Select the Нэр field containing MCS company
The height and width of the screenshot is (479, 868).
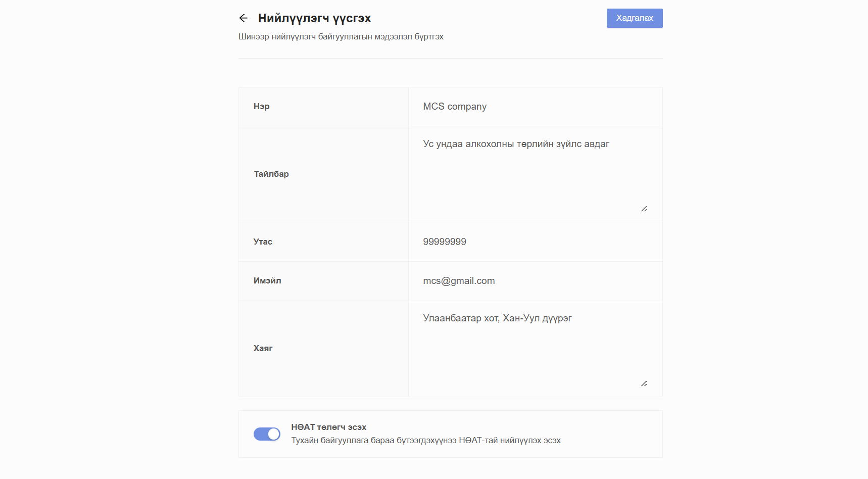pyautogui.click(x=535, y=106)
